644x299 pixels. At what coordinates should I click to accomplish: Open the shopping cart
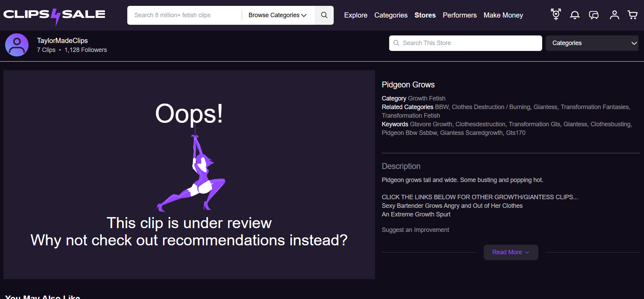click(632, 15)
